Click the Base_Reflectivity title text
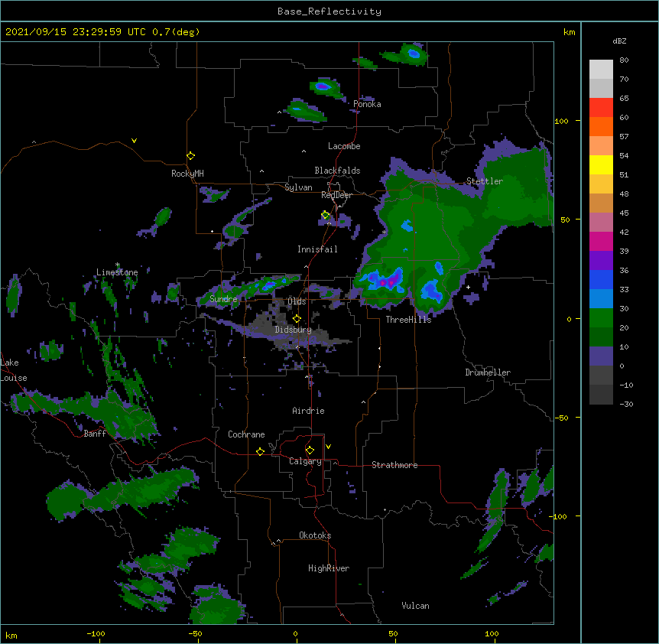This screenshot has height=644, width=659. coord(329,11)
